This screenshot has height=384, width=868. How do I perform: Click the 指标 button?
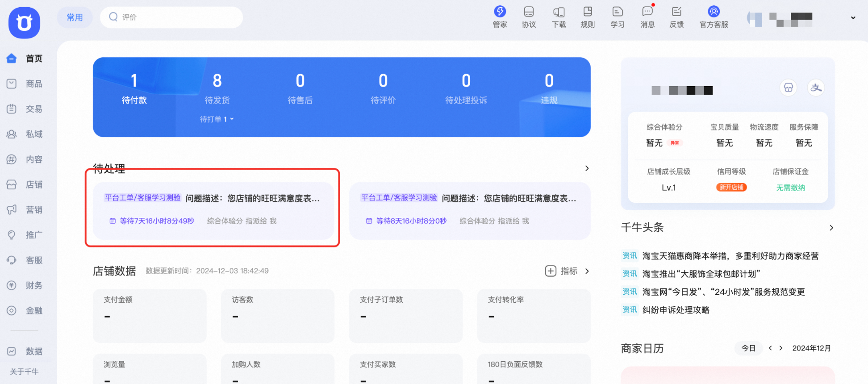[x=569, y=271]
